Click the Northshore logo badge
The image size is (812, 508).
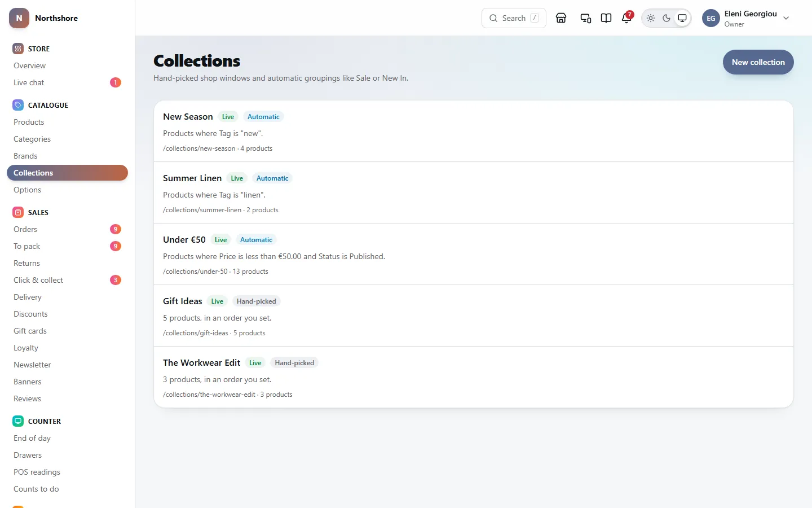pyautogui.click(x=19, y=18)
